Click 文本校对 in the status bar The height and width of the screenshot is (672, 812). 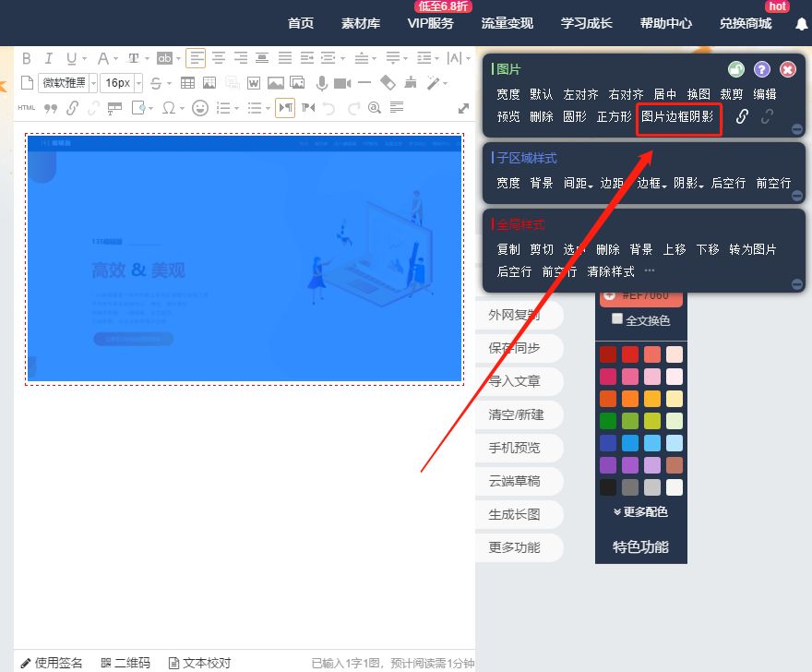point(199,663)
